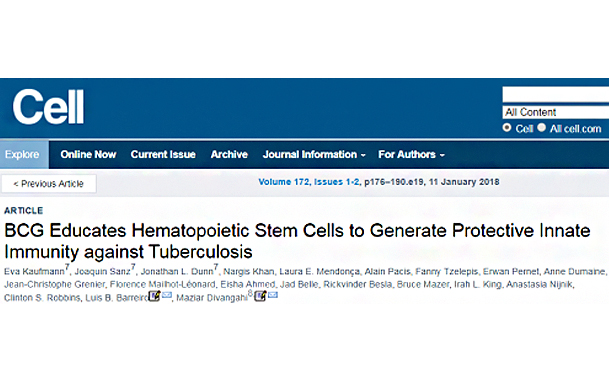Open the Current Issue menu item
The height and width of the screenshot is (382, 609).
163,155
